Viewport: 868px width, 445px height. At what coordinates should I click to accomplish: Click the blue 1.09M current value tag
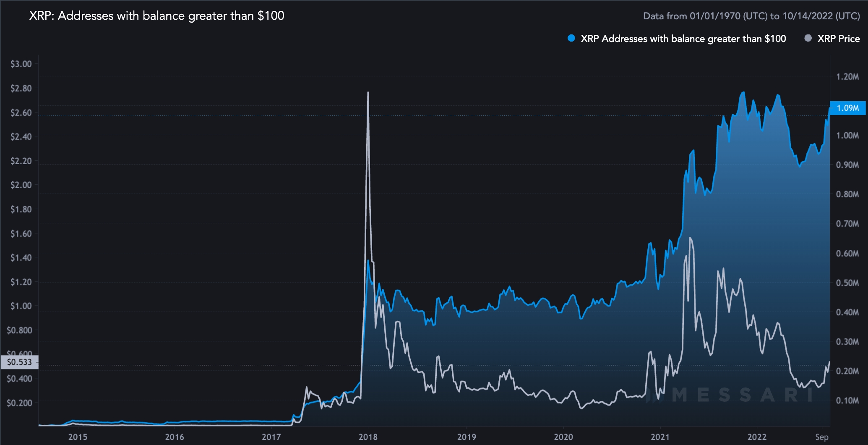tap(847, 108)
